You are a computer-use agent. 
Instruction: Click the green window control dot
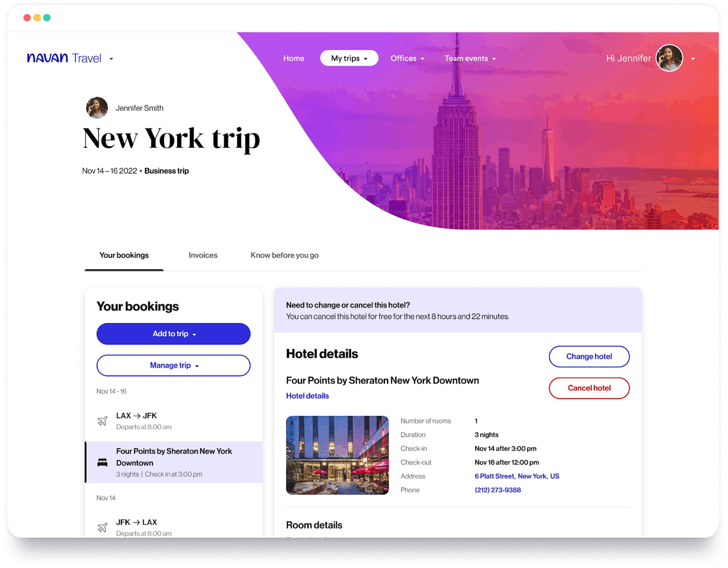click(47, 18)
